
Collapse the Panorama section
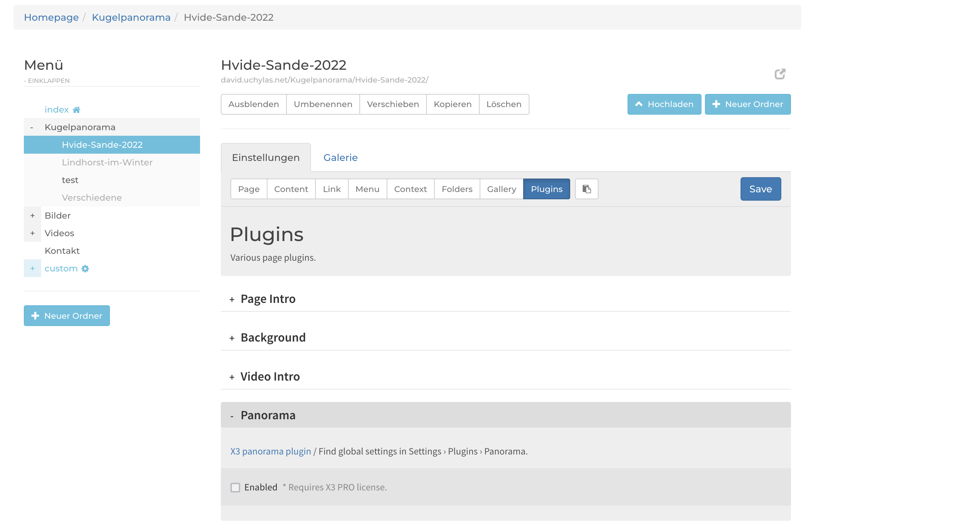coord(506,415)
